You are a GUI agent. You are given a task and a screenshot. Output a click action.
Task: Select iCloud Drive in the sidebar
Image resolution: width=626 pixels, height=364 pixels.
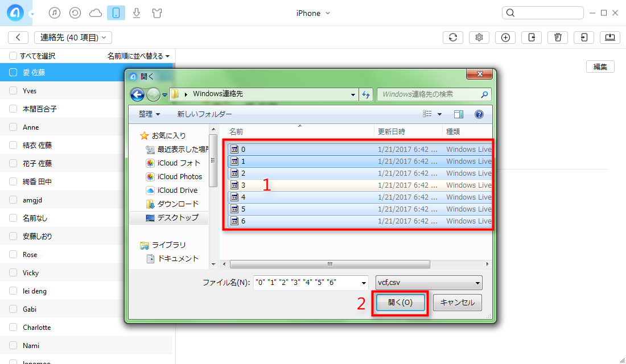coord(172,191)
